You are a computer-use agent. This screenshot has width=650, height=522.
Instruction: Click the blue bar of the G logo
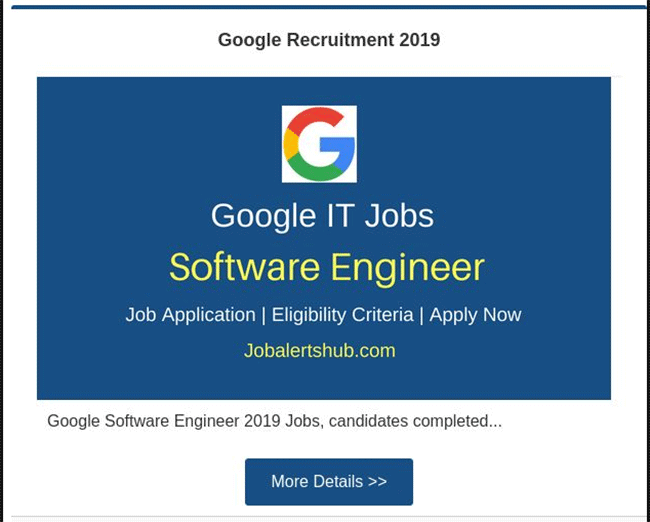[339, 147]
